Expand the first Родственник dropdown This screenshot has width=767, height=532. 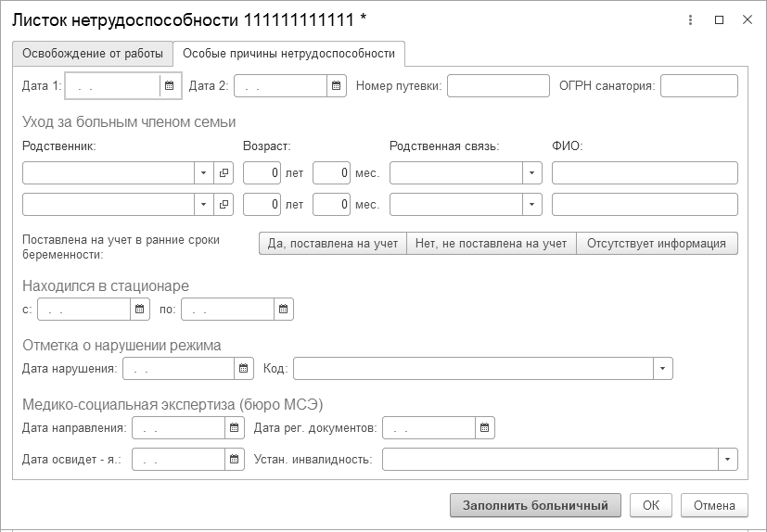click(x=204, y=173)
